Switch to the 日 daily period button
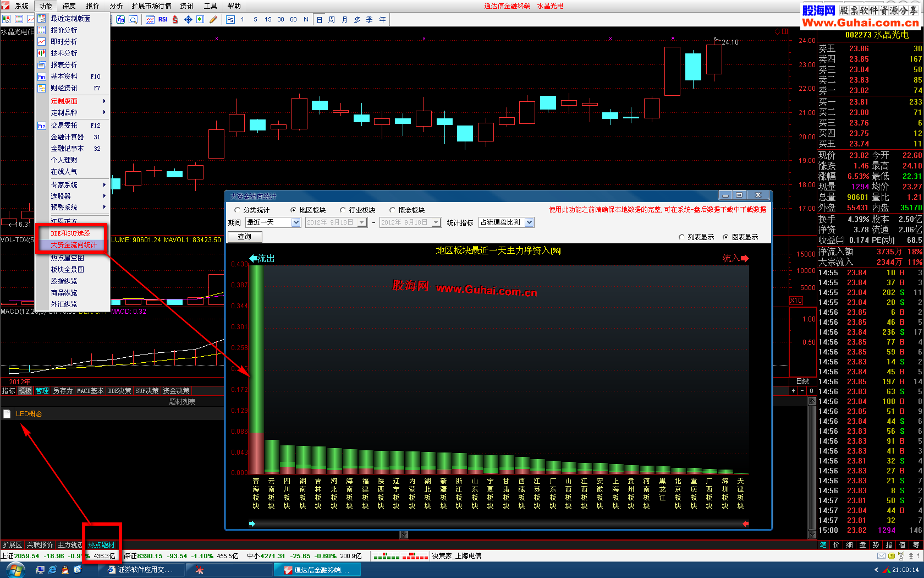Image resolution: width=924 pixels, height=578 pixels. coord(320,19)
